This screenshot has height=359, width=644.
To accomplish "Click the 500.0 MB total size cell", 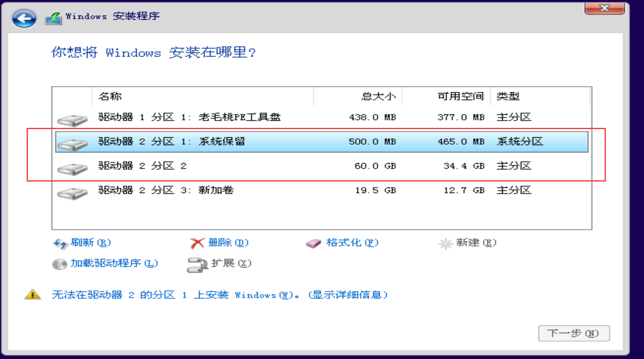I will tap(373, 142).
